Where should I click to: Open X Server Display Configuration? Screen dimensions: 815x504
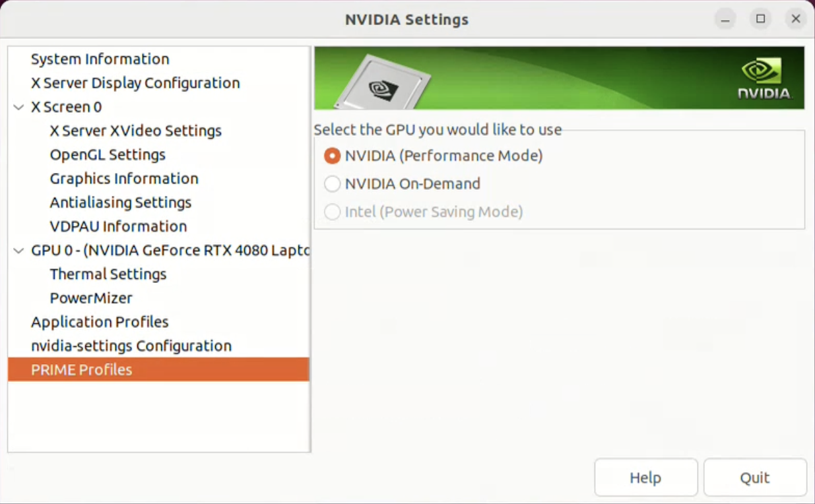pos(135,83)
